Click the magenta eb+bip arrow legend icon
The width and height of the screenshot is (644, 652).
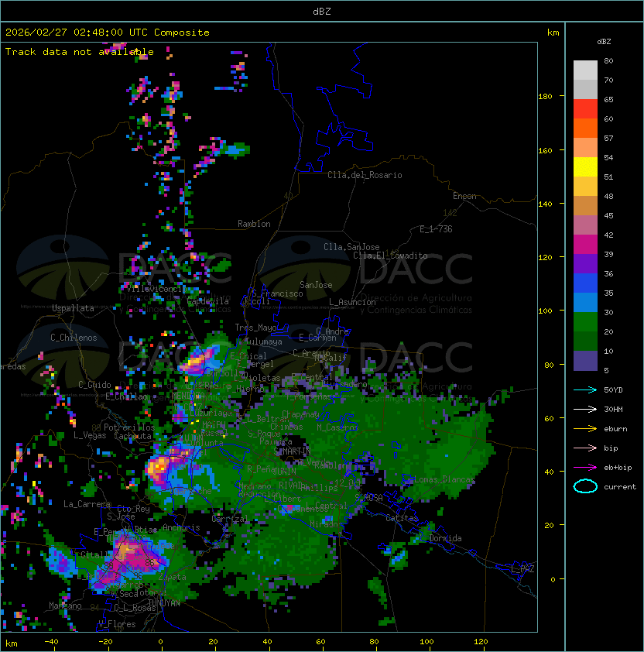coord(585,468)
